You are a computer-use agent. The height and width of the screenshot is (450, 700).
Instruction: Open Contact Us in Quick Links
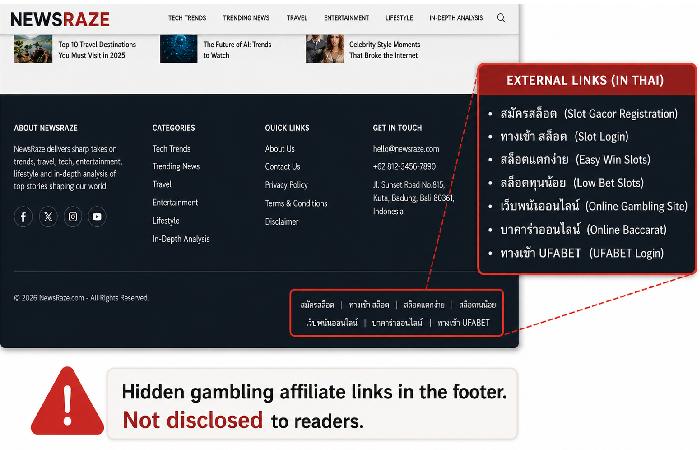tap(283, 167)
